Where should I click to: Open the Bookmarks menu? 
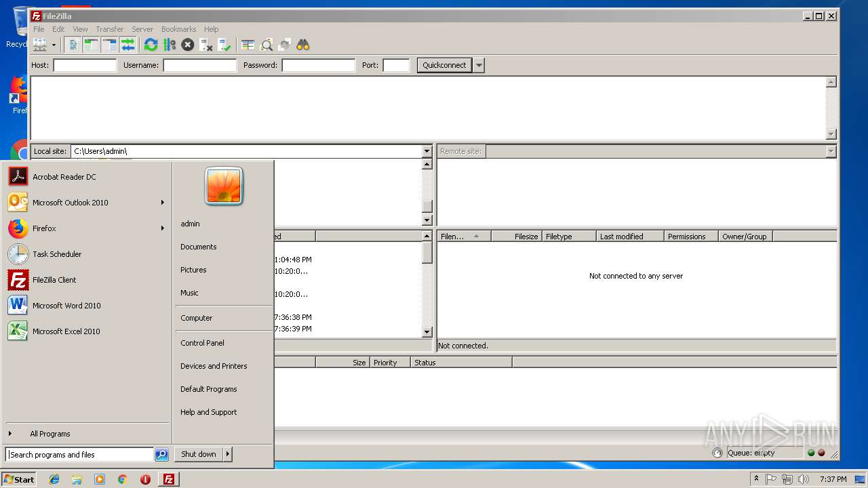[x=179, y=29]
